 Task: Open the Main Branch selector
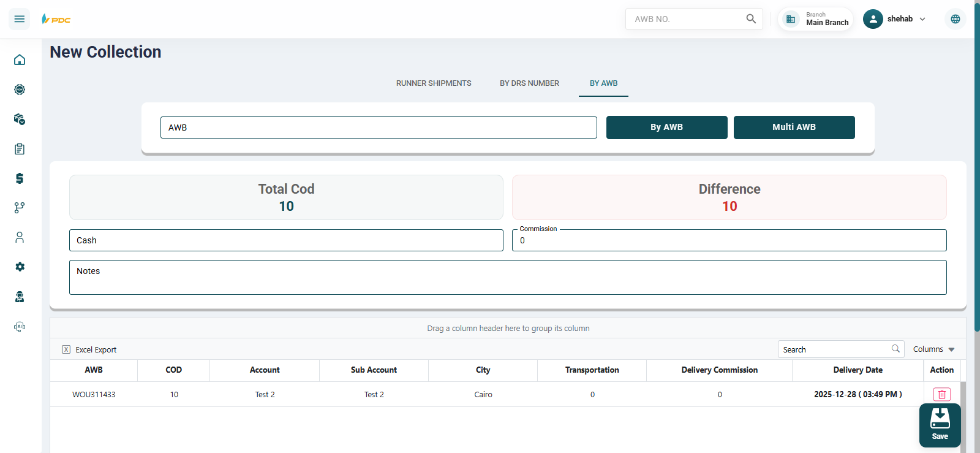[816, 19]
